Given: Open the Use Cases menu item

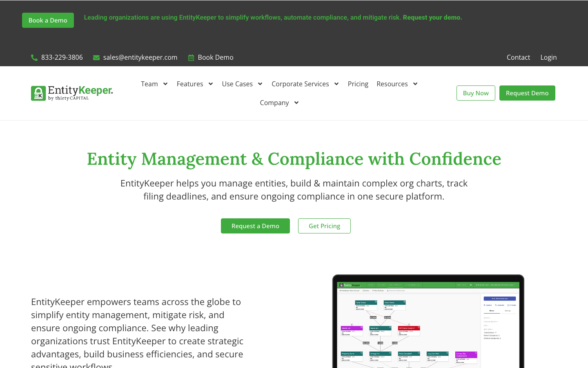Looking at the screenshot, I should (x=237, y=84).
